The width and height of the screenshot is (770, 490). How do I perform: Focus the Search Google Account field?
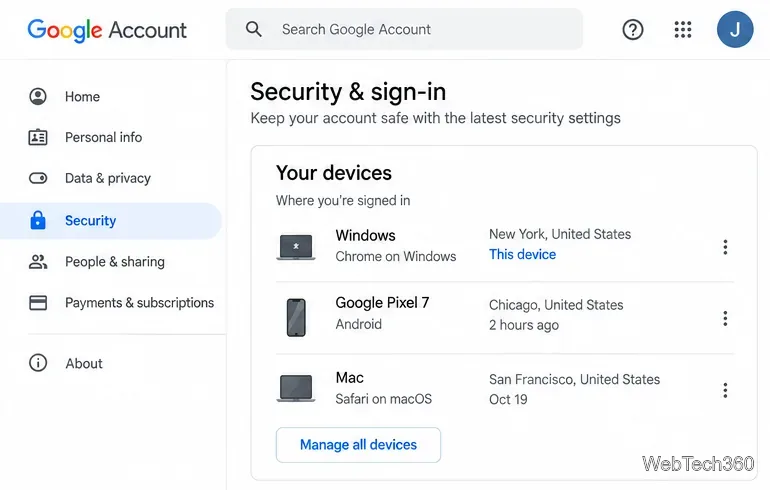[404, 29]
